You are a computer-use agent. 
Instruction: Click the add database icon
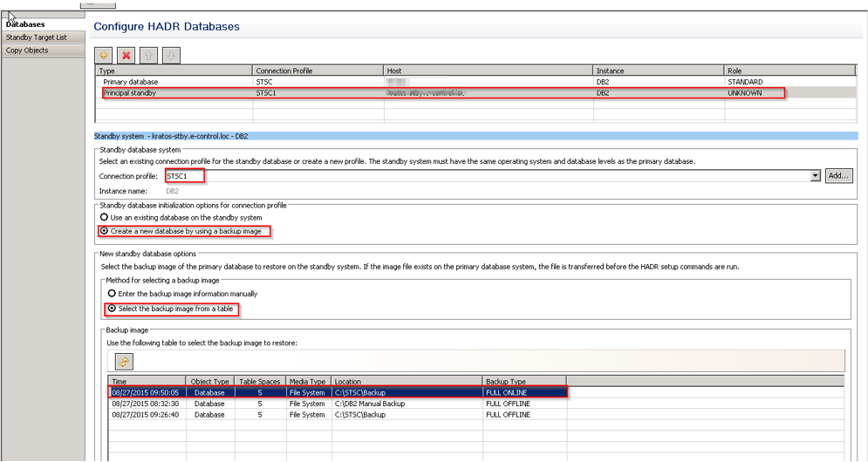click(105, 55)
